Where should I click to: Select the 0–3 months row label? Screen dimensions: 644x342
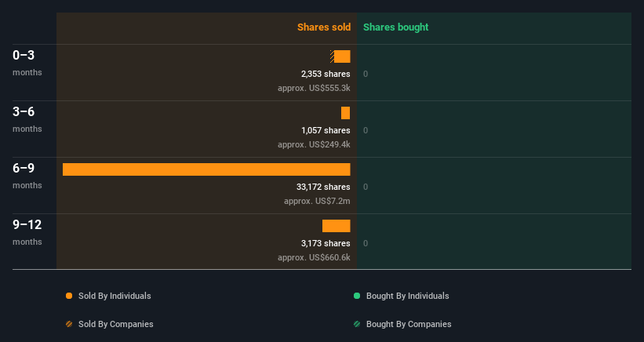point(27,63)
